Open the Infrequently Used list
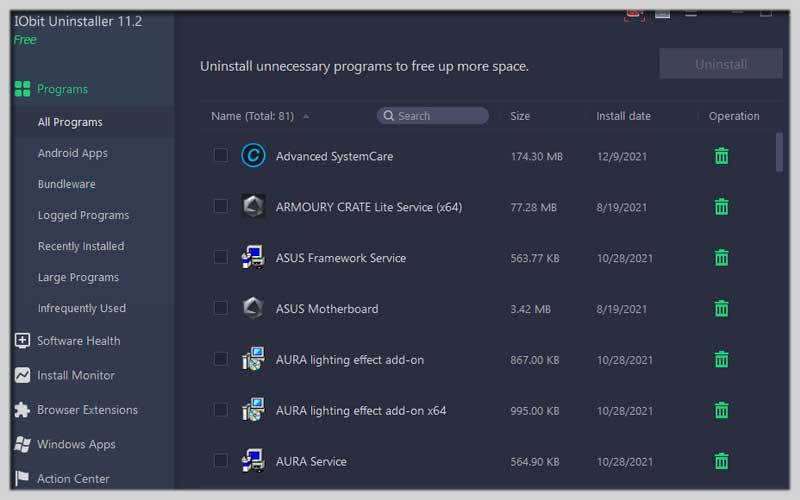The width and height of the screenshot is (800, 500). click(82, 308)
